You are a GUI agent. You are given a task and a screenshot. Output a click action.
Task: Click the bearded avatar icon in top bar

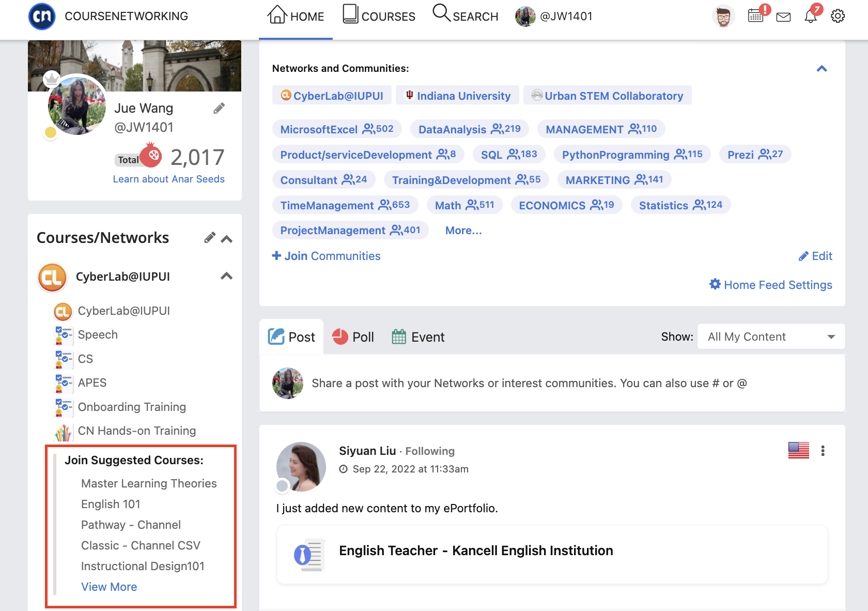pos(723,17)
